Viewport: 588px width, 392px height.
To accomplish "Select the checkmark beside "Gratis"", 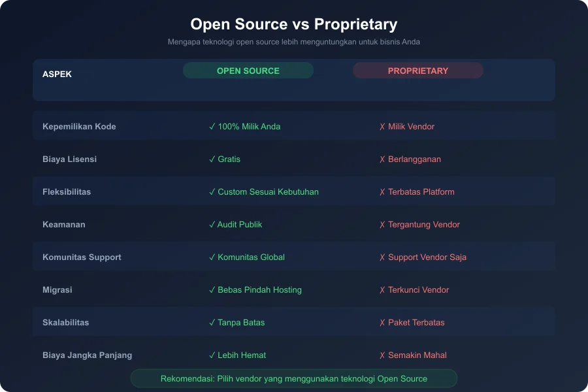I will point(211,159).
